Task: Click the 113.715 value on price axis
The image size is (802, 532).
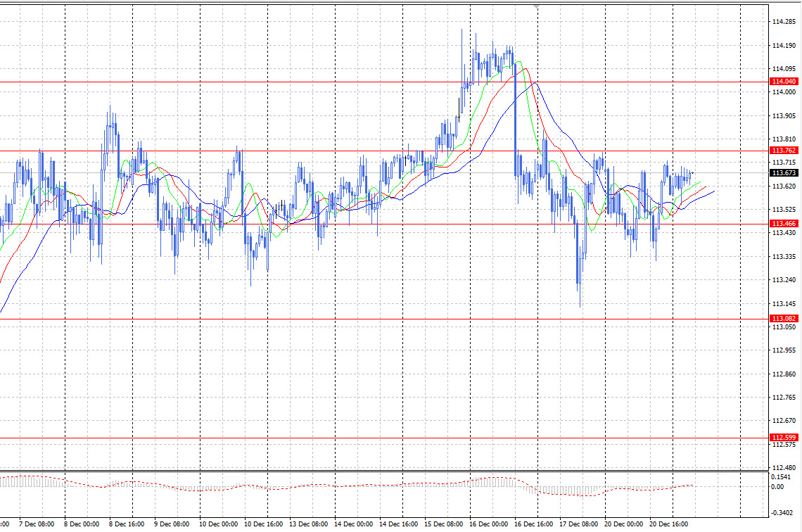Action: tap(784, 162)
